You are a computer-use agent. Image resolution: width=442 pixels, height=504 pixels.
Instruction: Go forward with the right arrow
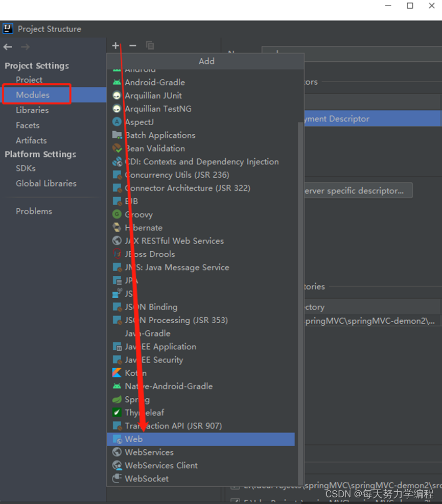pos(25,47)
